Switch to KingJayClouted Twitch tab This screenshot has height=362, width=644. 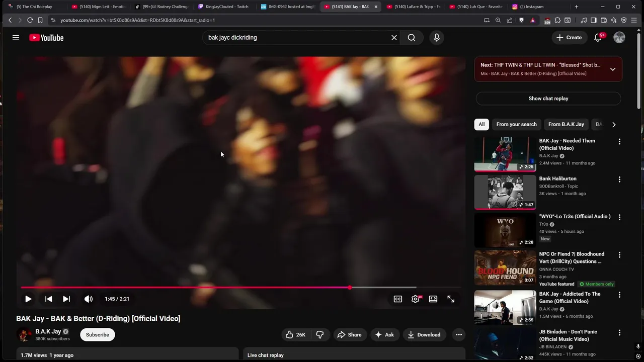coord(224,7)
